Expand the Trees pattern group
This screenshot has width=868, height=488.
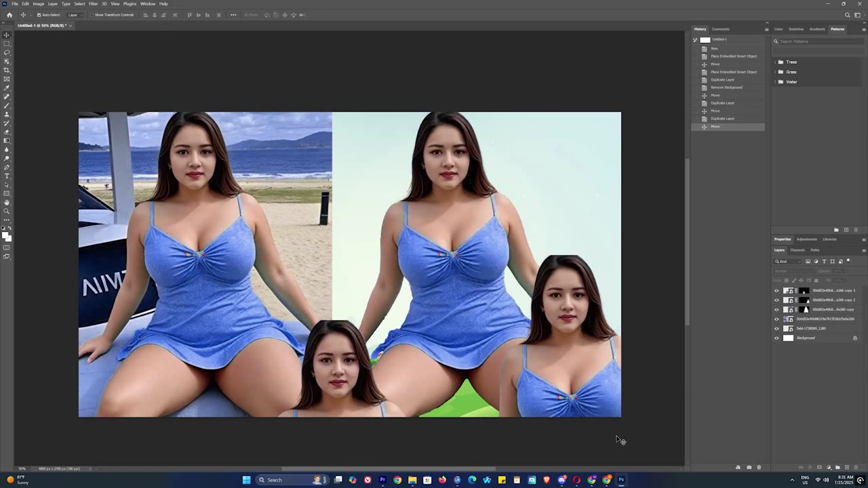[775, 62]
